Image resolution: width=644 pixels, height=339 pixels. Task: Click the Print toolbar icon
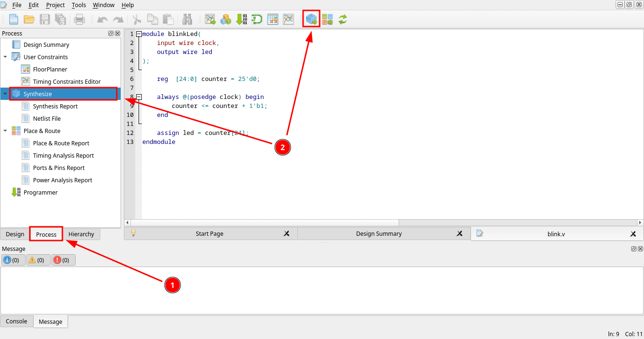click(79, 19)
